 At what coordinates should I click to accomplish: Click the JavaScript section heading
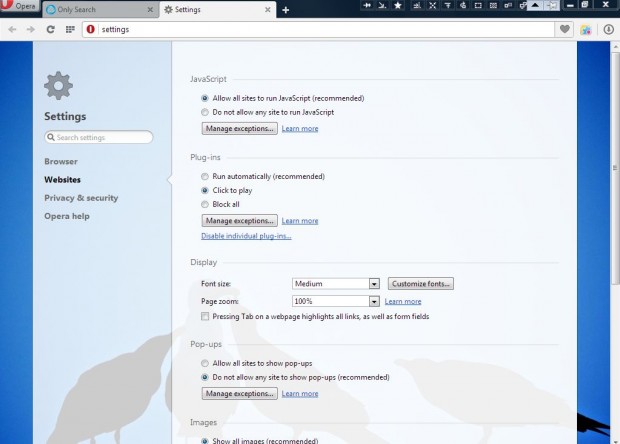[x=208, y=79]
